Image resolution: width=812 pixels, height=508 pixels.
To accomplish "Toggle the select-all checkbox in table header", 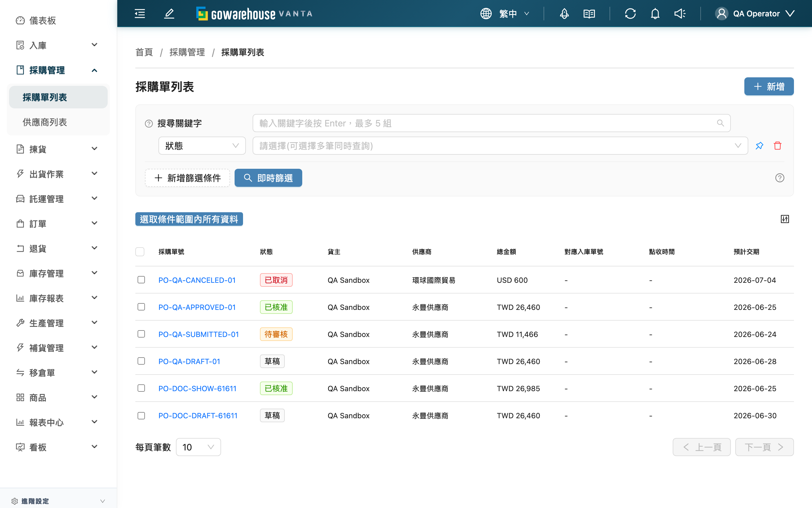I will tap(140, 252).
